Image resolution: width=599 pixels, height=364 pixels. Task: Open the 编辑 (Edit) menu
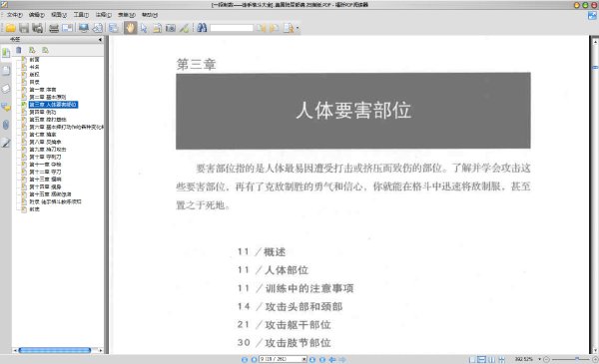tap(37, 15)
